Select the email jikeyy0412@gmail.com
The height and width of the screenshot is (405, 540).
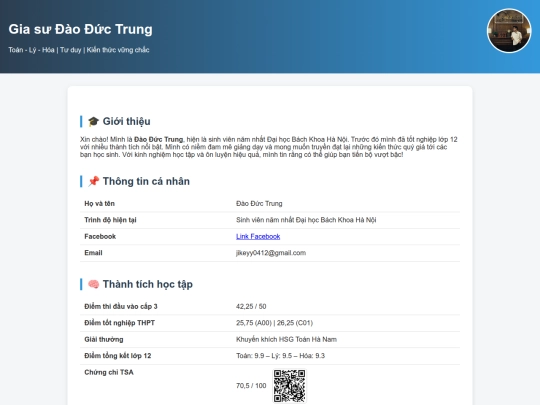271,253
